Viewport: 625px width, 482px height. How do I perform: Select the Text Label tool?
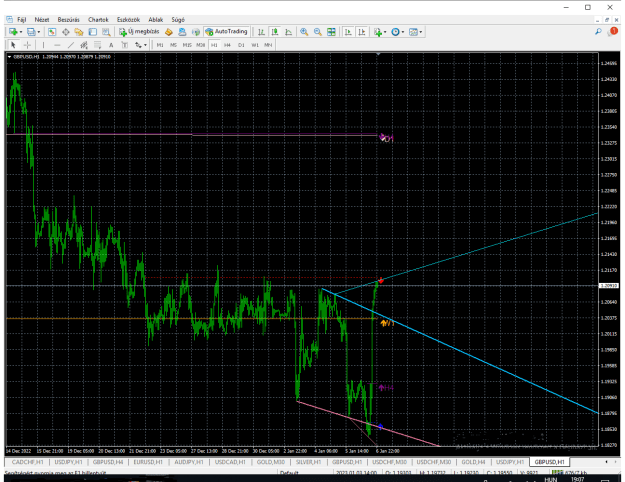click(125, 45)
